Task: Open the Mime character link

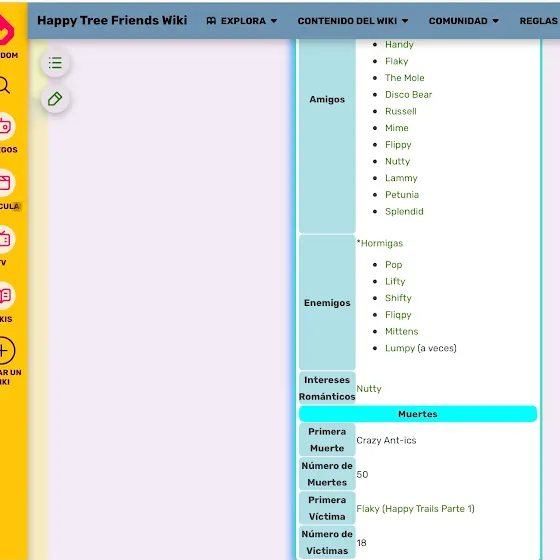Action: 397,128
